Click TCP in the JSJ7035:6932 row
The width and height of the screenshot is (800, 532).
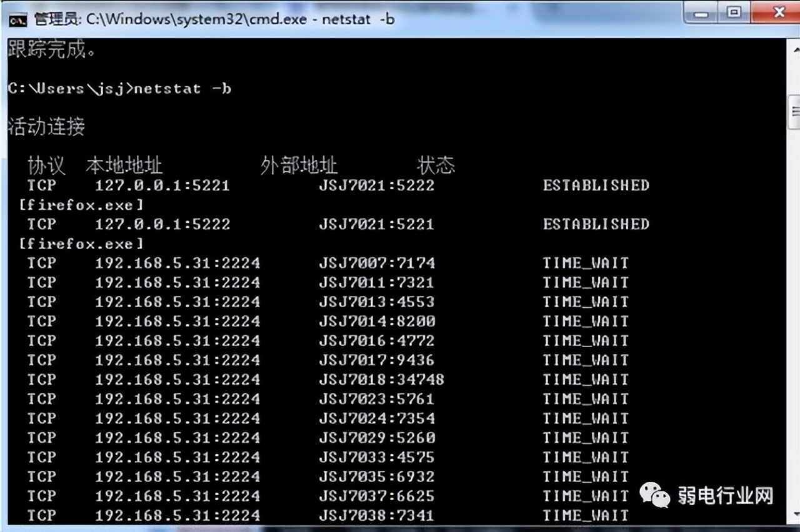coord(41,476)
